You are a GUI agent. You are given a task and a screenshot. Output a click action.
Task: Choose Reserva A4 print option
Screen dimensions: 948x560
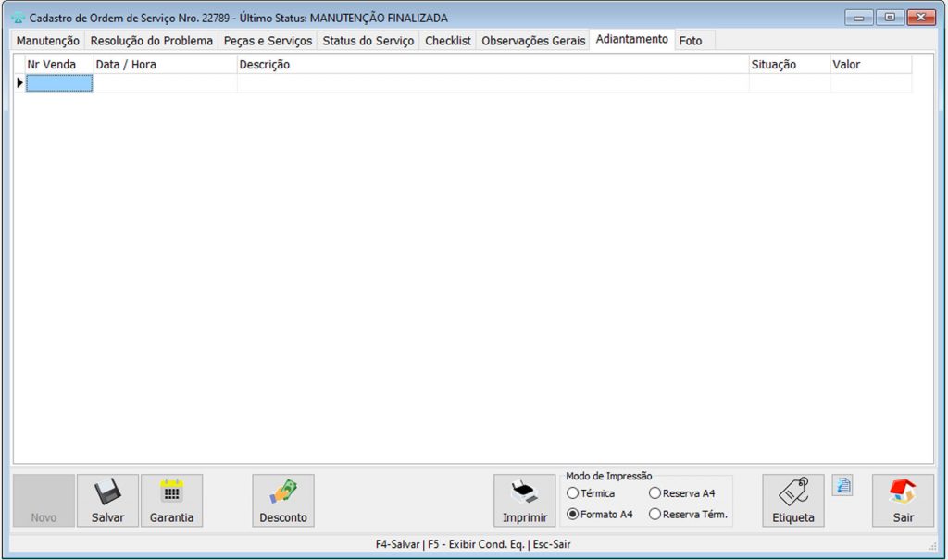tap(655, 493)
